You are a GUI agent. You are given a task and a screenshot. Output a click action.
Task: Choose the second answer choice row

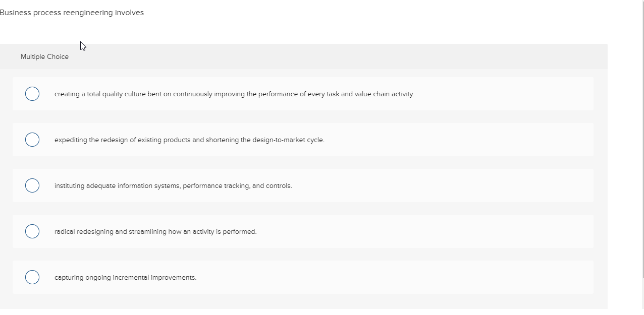303,140
